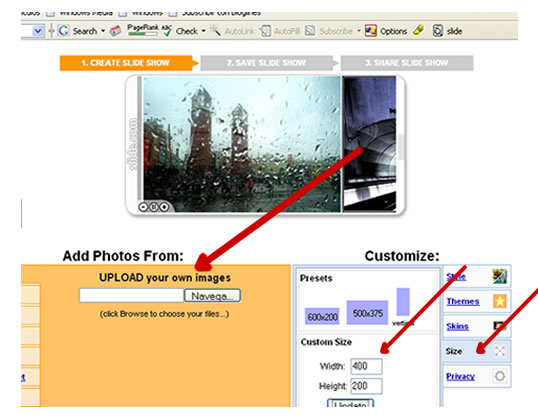Open the toolbar search box dropdown arrow
The height and width of the screenshot is (418, 538).
[x=38, y=31]
